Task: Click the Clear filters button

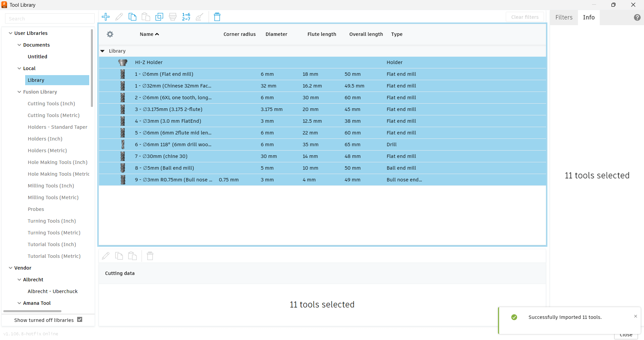Action: click(x=525, y=17)
